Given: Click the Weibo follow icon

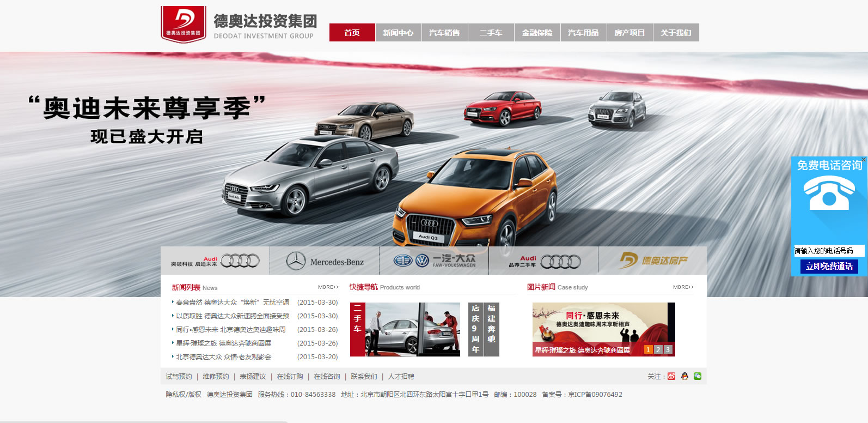Looking at the screenshot, I should [671, 376].
